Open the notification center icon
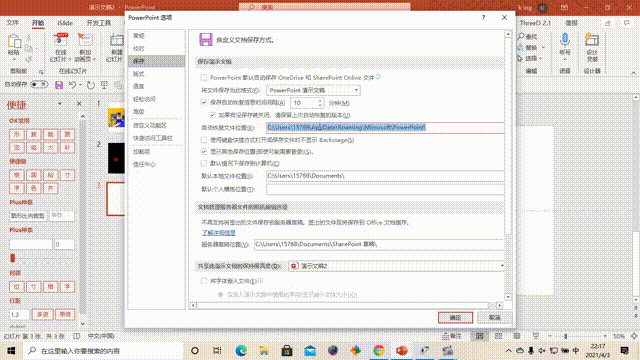This screenshot has height=360, width=640. pyautogui.click(x=624, y=350)
